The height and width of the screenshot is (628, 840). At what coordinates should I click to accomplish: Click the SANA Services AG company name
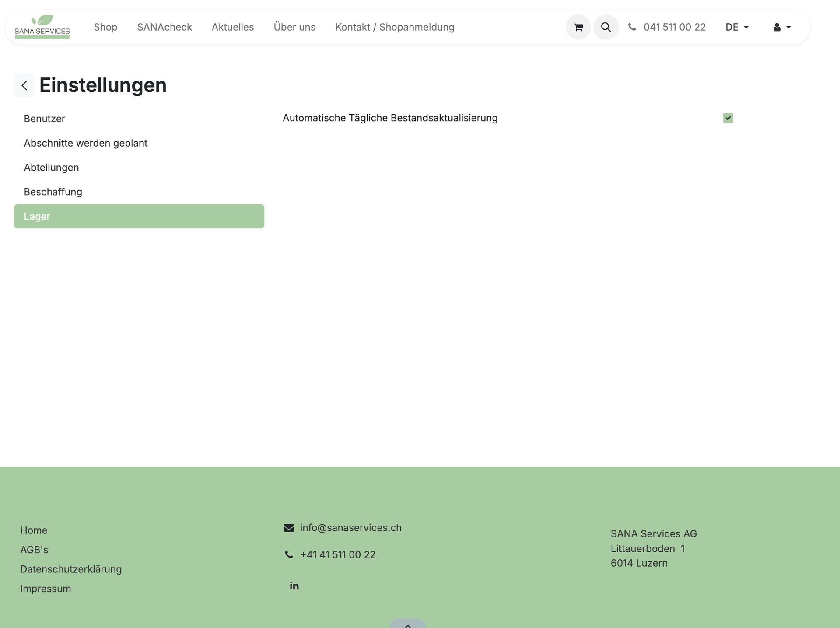(x=654, y=534)
